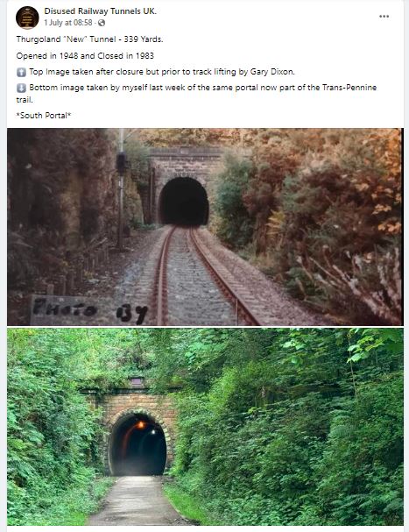Click the stone parapet above new portal

[x=130, y=390]
